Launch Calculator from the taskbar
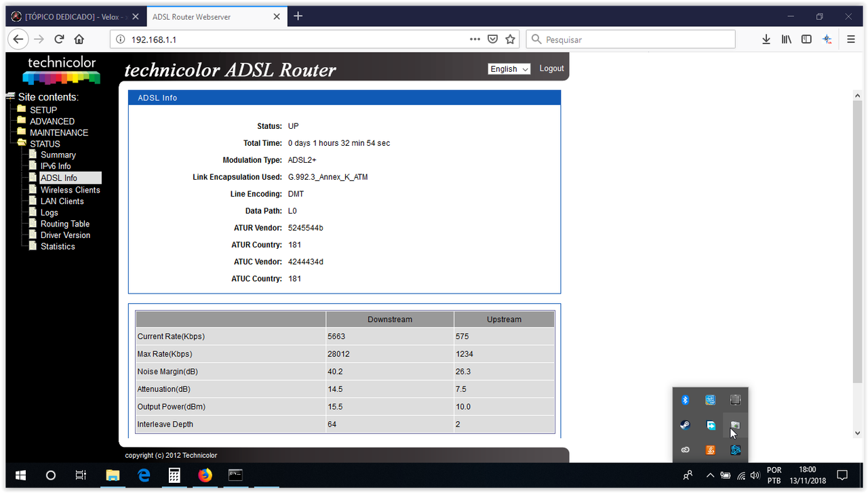The height and width of the screenshot is (493, 868). click(174, 475)
